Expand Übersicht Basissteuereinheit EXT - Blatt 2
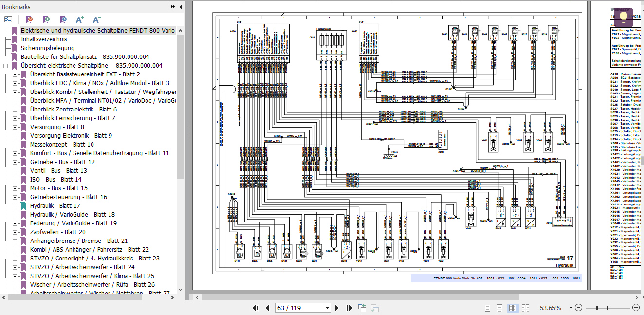 [x=15, y=74]
